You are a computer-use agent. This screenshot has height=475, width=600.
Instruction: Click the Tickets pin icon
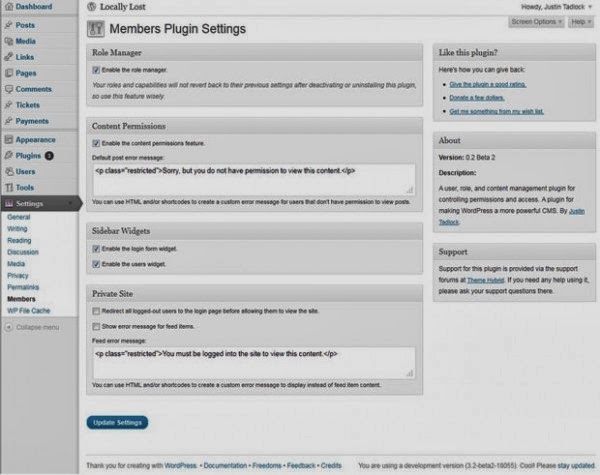9,104
